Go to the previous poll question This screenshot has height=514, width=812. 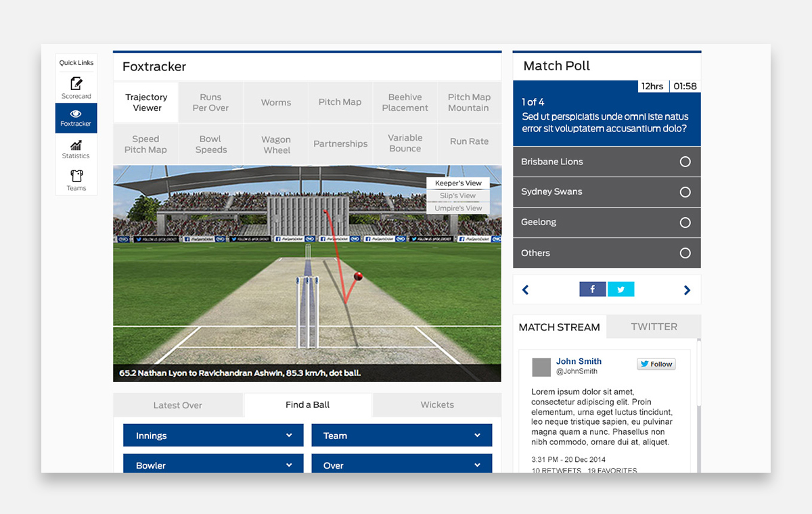click(x=525, y=290)
